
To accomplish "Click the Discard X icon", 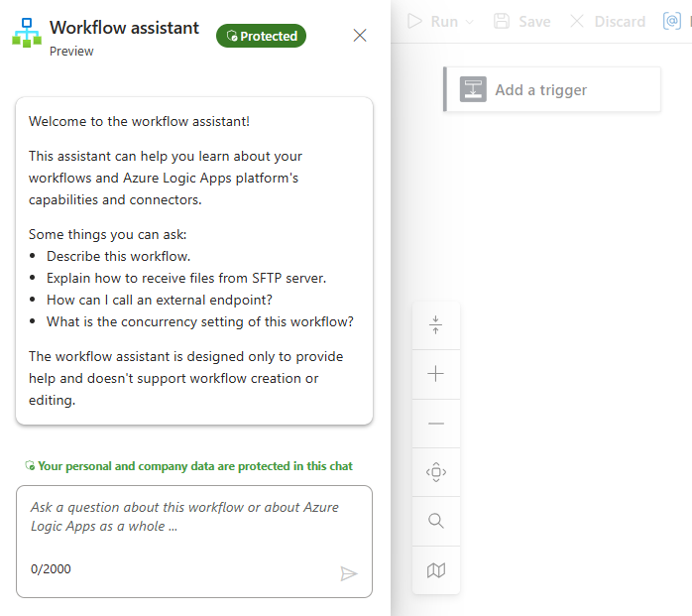I will pyautogui.click(x=577, y=21).
